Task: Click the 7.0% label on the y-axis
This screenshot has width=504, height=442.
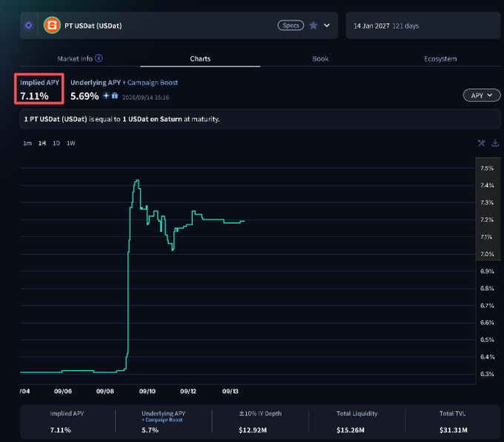Action: 487,254
